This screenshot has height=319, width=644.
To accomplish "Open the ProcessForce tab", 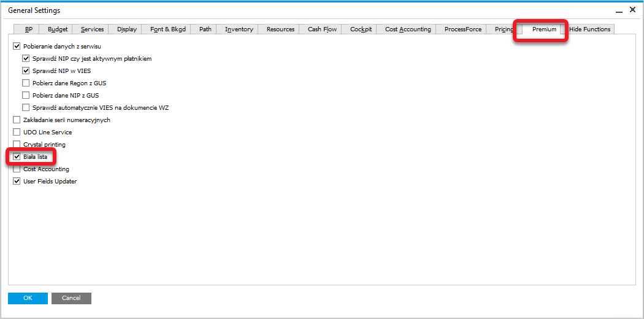I will (x=463, y=29).
